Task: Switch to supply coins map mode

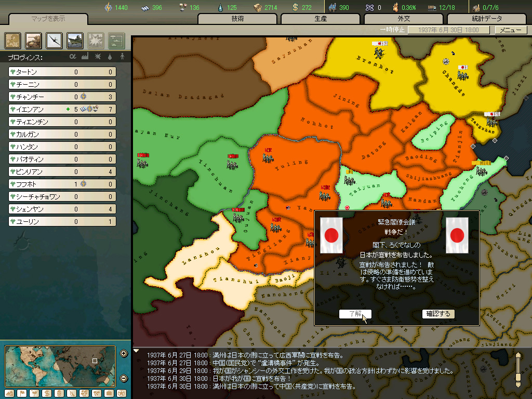Action: (59, 393)
